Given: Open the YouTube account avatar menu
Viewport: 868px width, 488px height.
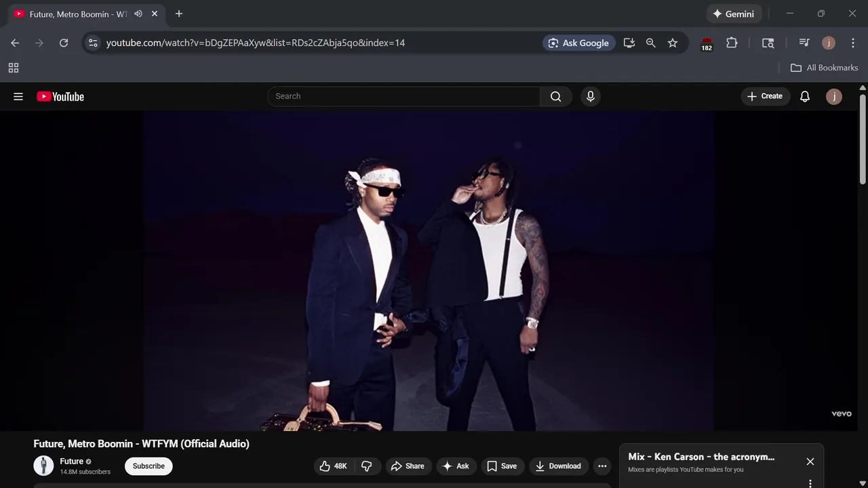Looking at the screenshot, I should pyautogui.click(x=834, y=96).
